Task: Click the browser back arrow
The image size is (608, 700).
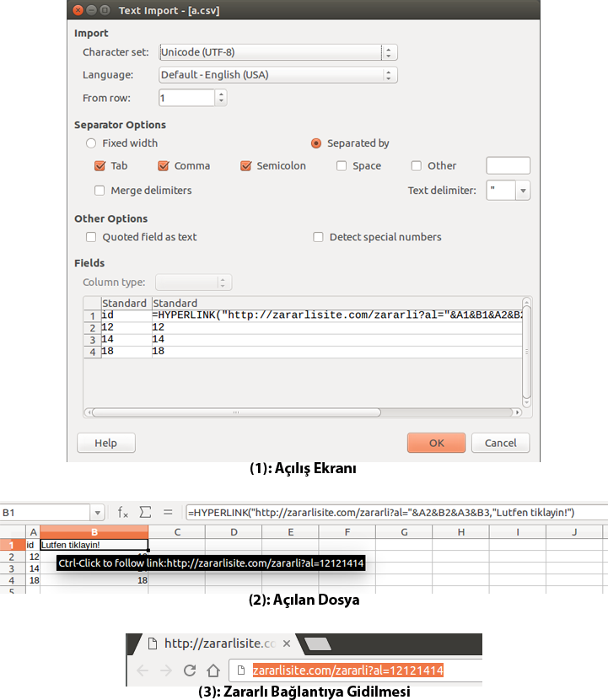Action: point(143,670)
